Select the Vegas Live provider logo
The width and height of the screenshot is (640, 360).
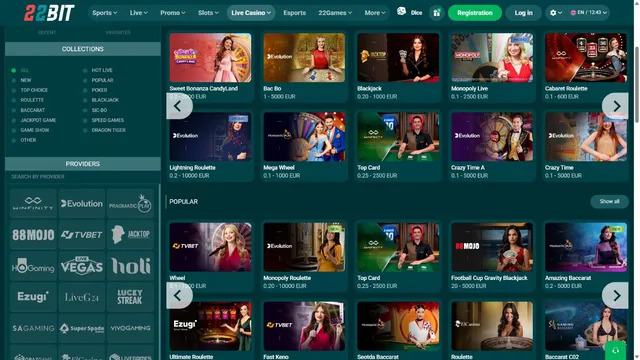[82, 266]
